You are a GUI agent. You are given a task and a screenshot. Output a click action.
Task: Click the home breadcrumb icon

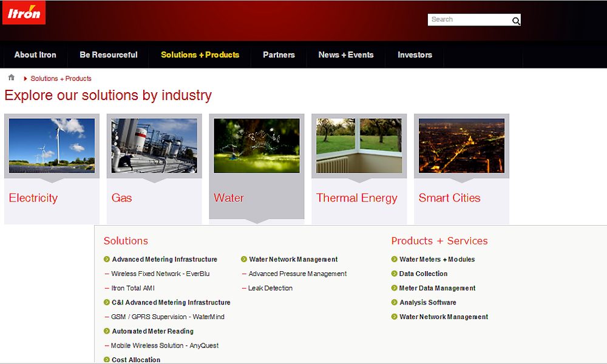pos(11,78)
